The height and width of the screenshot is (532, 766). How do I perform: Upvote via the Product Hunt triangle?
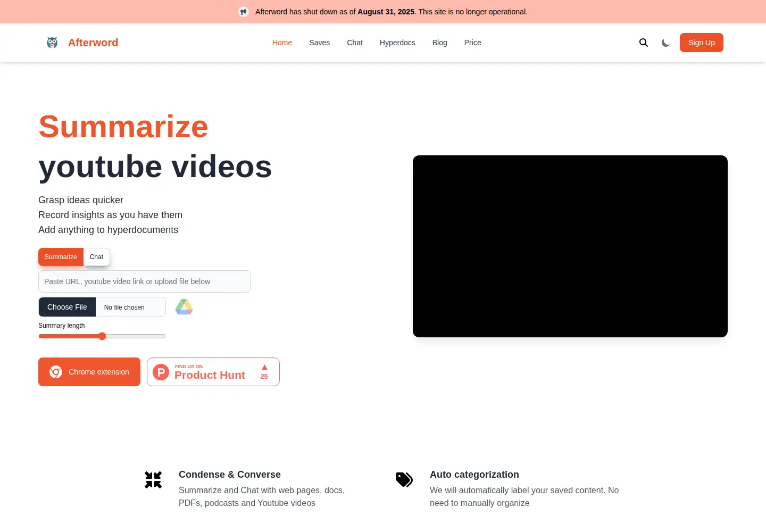pos(264,368)
